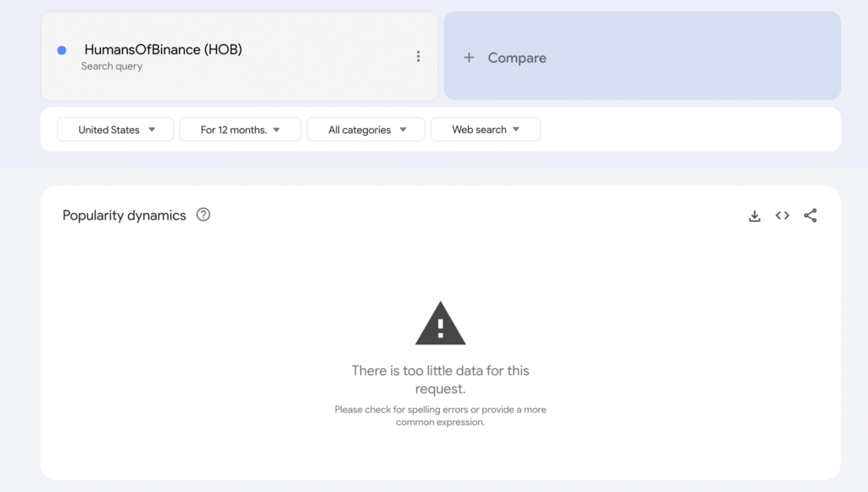The height and width of the screenshot is (492, 868).
Task: Click the help icon beside Popularity dynamics
Action: pyautogui.click(x=203, y=215)
